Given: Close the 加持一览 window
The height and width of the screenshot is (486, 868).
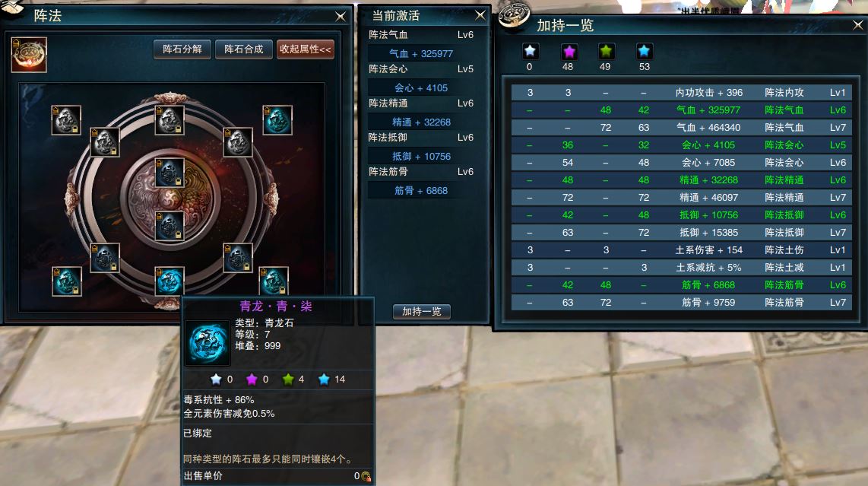Looking at the screenshot, I should coord(857,25).
